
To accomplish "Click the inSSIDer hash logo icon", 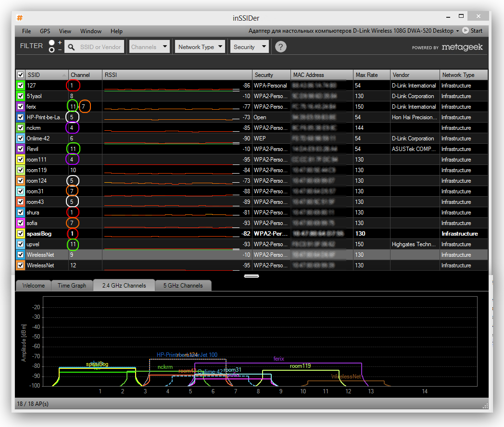I will 20,18.
